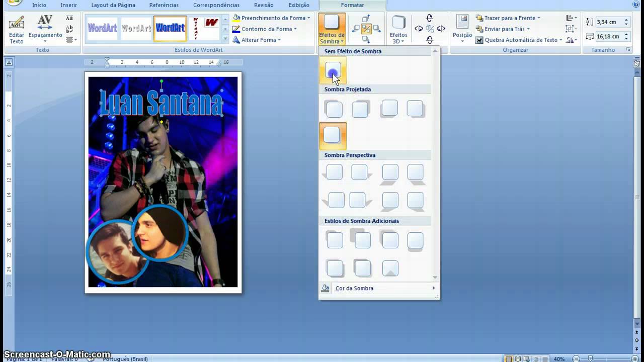Pick the orange-highlighted shadow style under Sombra Projetada
The image size is (644, 362).
pos(333,136)
